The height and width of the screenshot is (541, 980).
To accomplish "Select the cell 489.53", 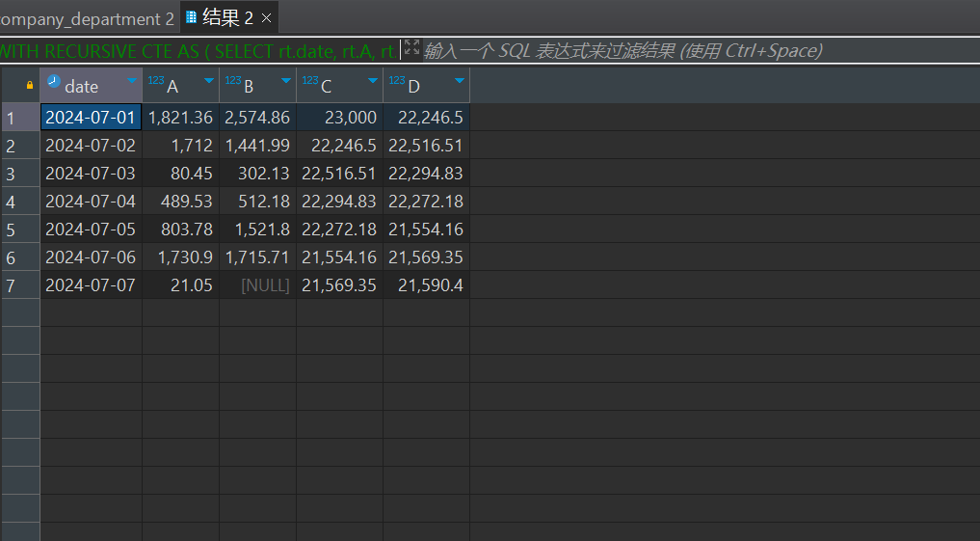I will (x=180, y=202).
